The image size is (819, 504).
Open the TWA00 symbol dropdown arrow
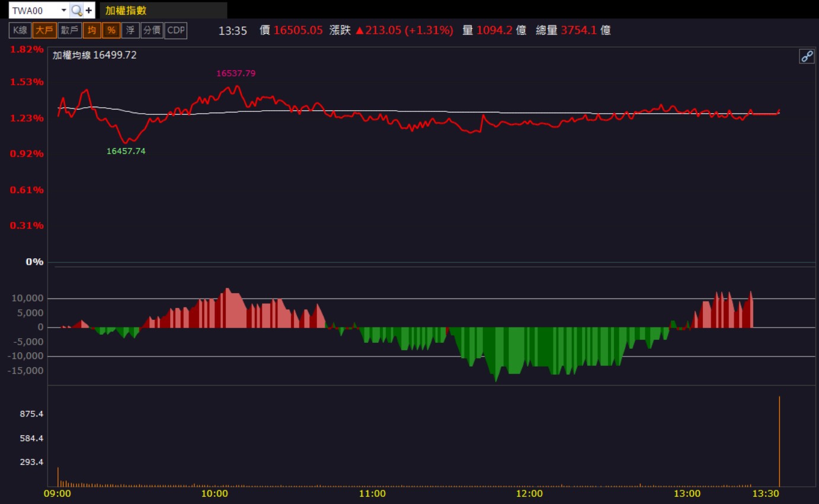[63, 10]
